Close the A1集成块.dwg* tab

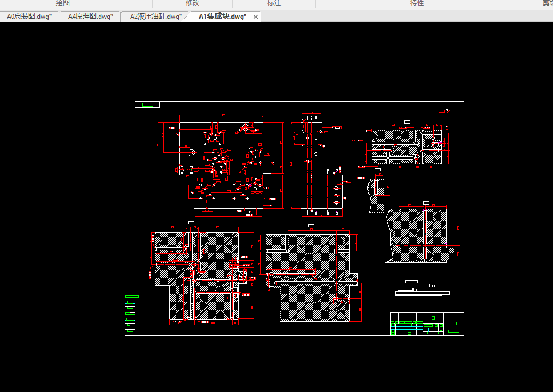click(x=255, y=17)
